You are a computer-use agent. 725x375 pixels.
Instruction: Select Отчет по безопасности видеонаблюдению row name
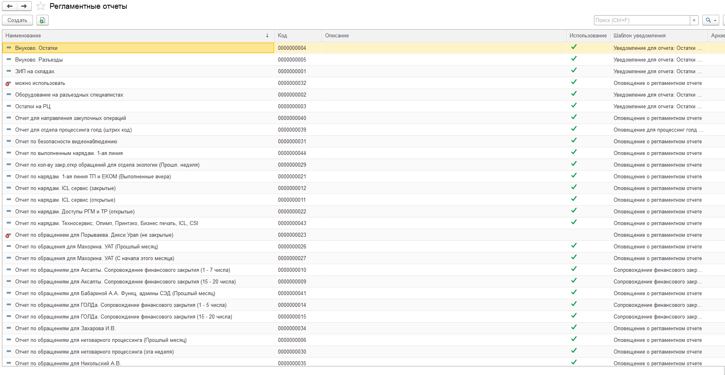tap(66, 141)
